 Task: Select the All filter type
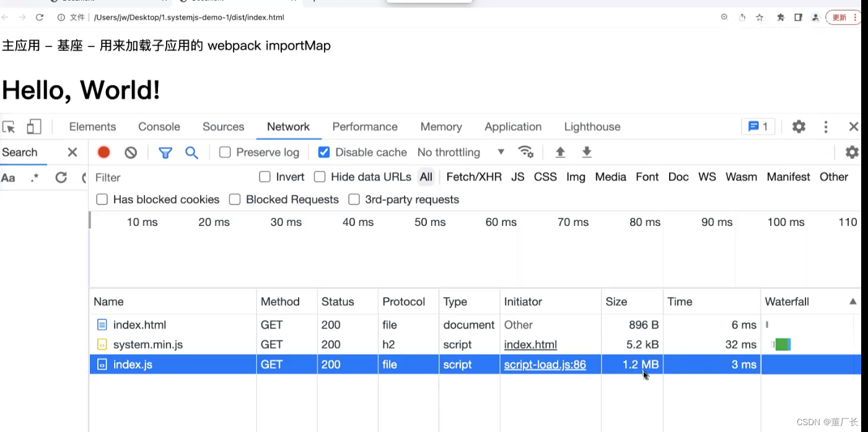pos(426,177)
